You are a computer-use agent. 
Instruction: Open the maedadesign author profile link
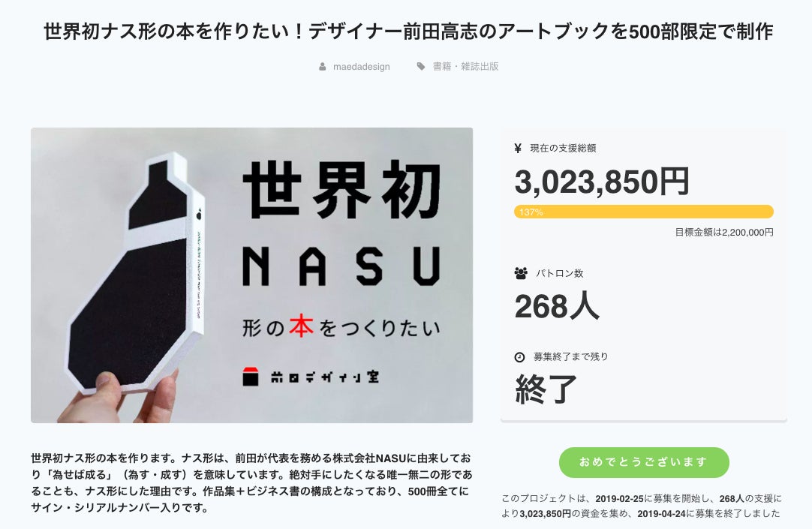coord(361,67)
